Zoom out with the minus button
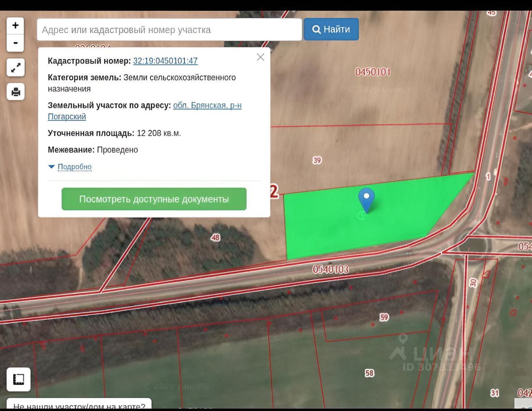This screenshot has width=532, height=411. point(15,43)
